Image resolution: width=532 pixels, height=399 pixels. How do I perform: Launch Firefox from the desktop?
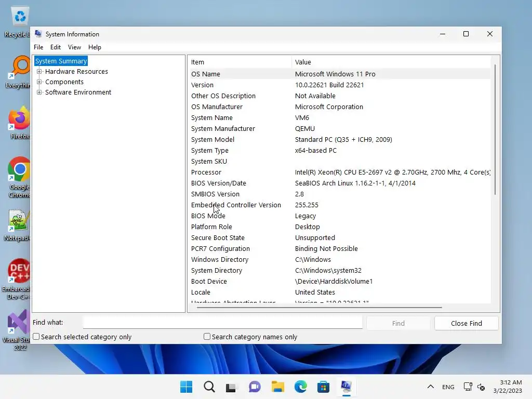tap(19, 123)
